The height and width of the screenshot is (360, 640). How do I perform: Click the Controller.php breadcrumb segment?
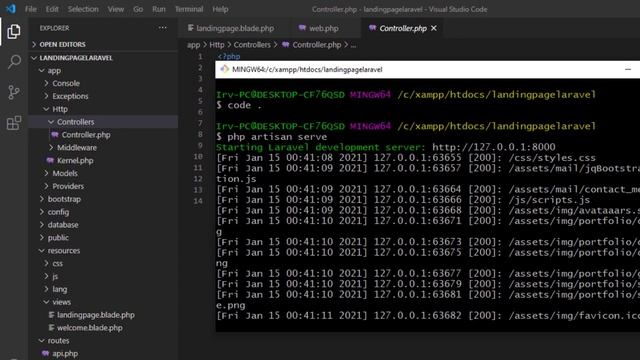pyautogui.click(x=317, y=45)
